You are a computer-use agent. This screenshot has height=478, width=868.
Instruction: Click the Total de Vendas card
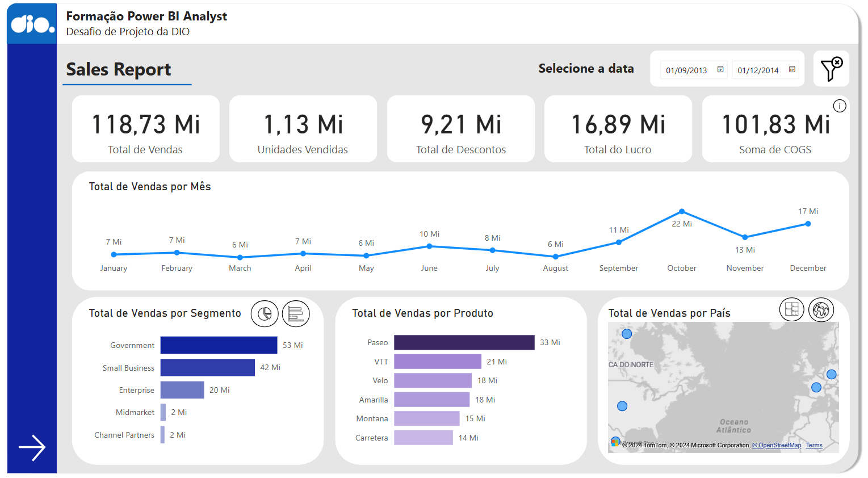[145, 129]
